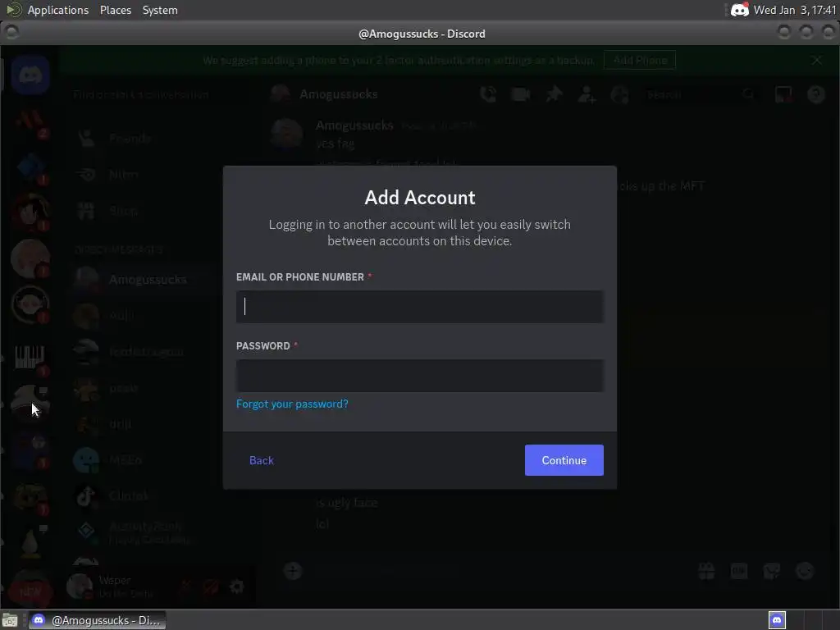Viewport: 840px width, 630px height.
Task: Open the NEW red button at sidebar bottom
Action: pyautogui.click(x=30, y=591)
